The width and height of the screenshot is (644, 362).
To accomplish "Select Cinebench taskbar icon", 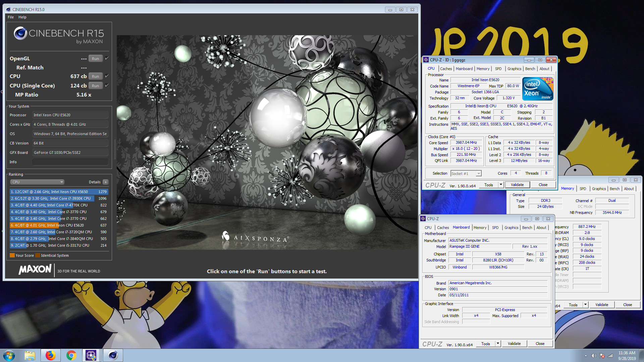I will tap(113, 355).
